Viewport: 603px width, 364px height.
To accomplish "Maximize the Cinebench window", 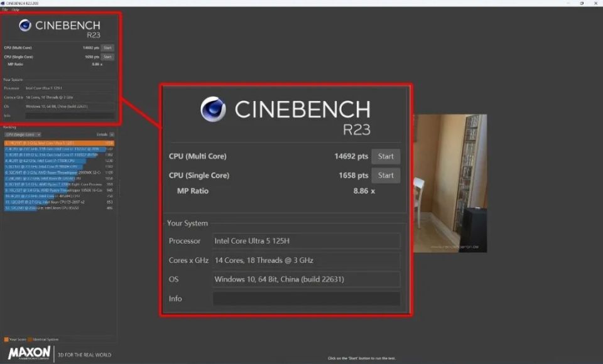I will pos(582,3).
